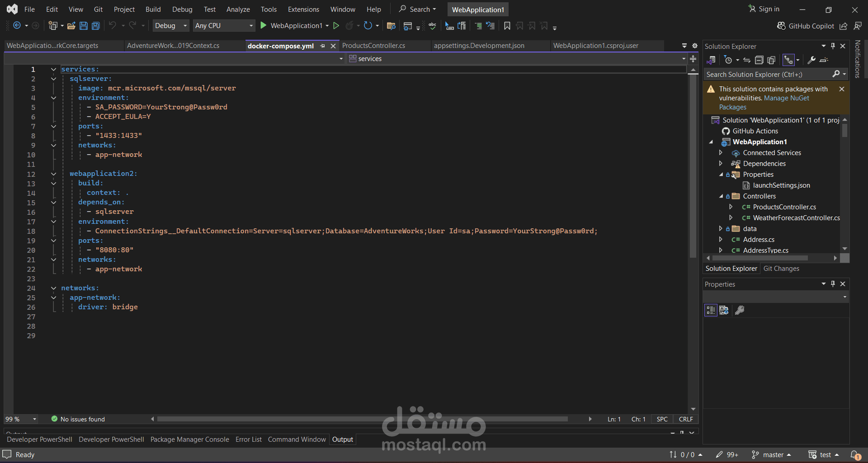Click the Solution Explorer search magnifier icon

click(836, 74)
